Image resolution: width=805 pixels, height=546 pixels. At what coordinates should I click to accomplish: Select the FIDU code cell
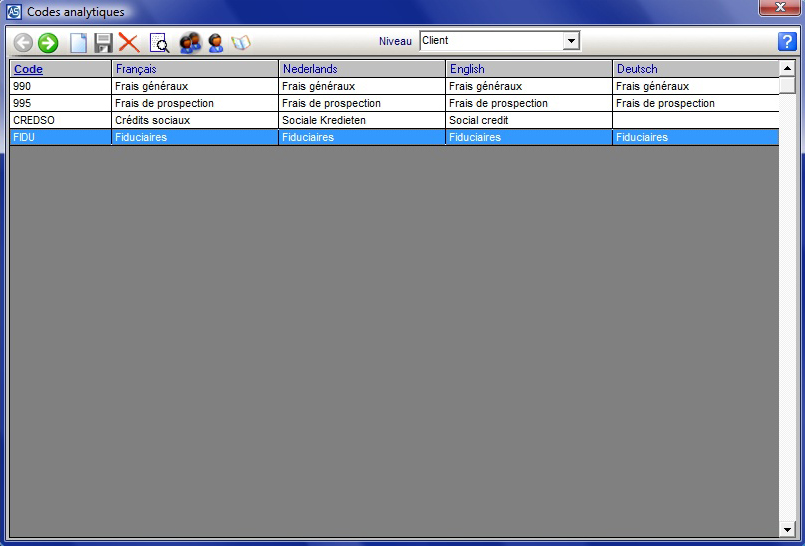pos(61,137)
